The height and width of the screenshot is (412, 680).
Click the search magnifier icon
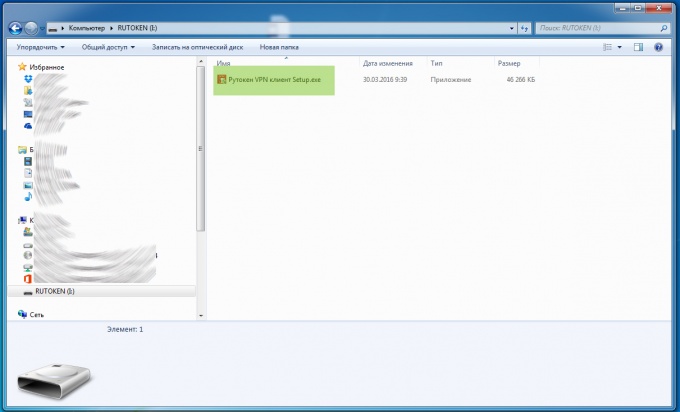tap(665, 28)
